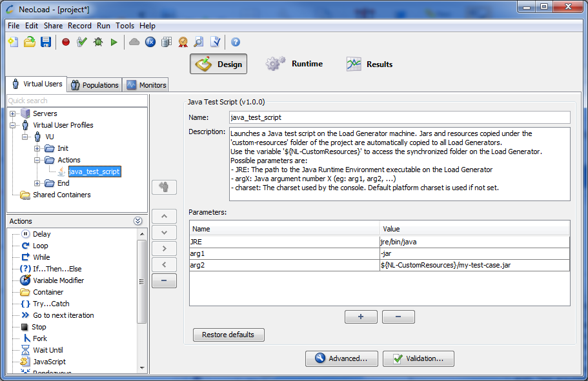Image resolution: width=588 pixels, height=381 pixels.
Task: Save the project with the floppy disk icon
Action: point(46,42)
